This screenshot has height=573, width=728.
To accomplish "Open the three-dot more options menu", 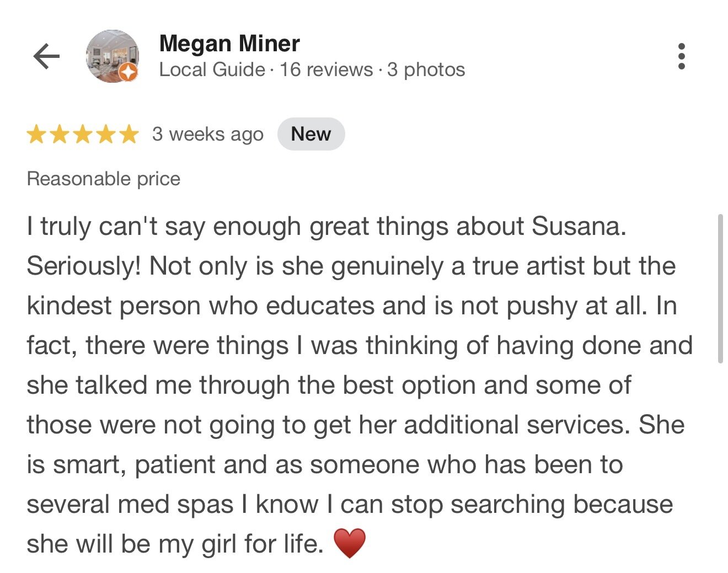I will click(x=682, y=56).
